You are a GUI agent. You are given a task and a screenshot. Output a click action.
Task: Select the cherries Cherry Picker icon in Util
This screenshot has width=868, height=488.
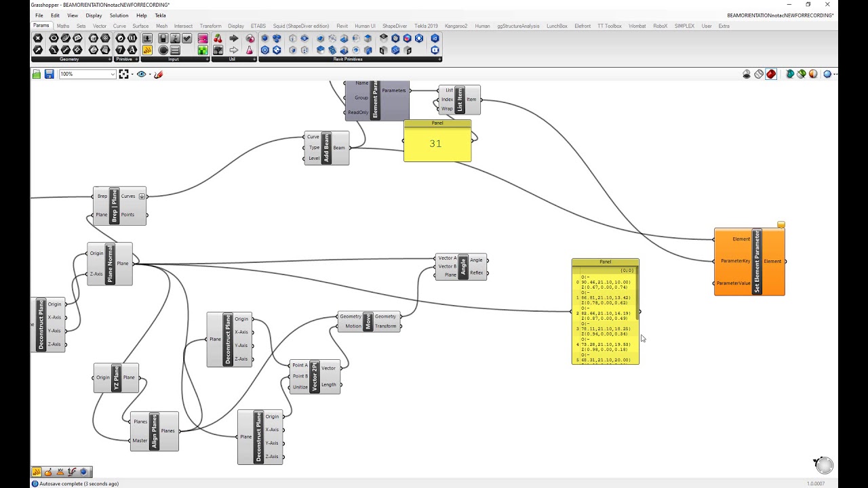coord(218,39)
